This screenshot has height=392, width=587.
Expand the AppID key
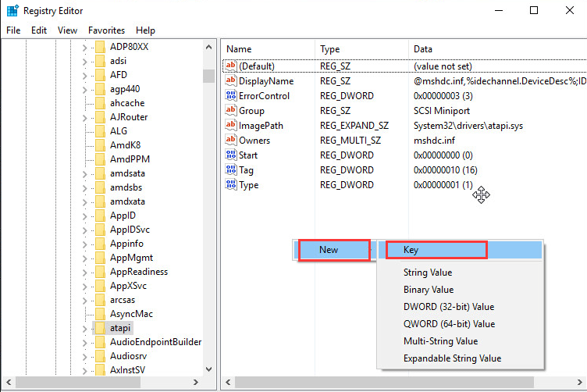(x=84, y=216)
